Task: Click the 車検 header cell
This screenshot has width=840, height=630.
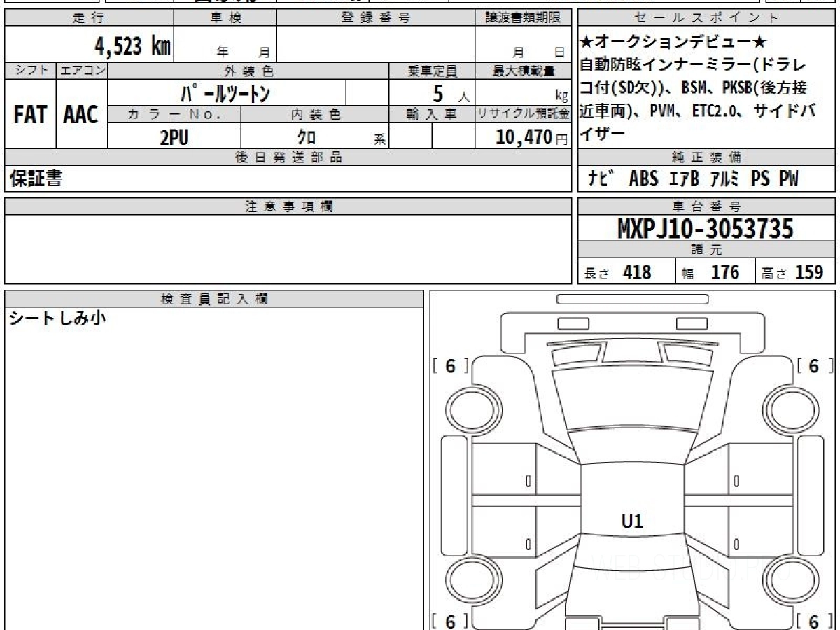Action: (225, 18)
